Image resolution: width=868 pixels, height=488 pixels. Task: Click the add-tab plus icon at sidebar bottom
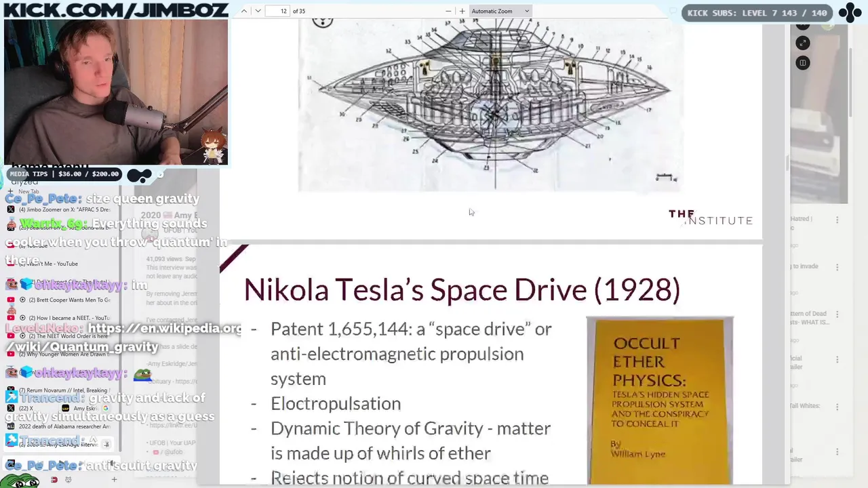pyautogui.click(x=114, y=480)
